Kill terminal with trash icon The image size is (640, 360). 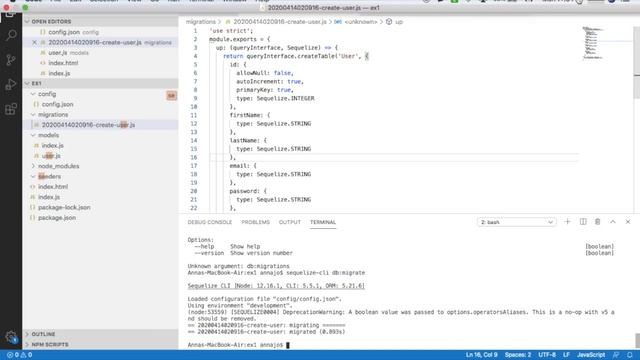coord(598,222)
